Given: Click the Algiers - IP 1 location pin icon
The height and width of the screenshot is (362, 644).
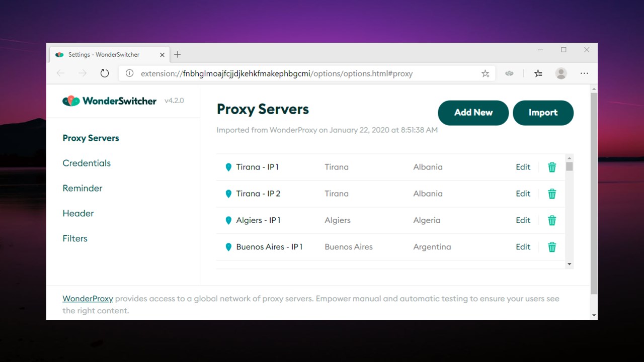Looking at the screenshot, I should pos(228,221).
